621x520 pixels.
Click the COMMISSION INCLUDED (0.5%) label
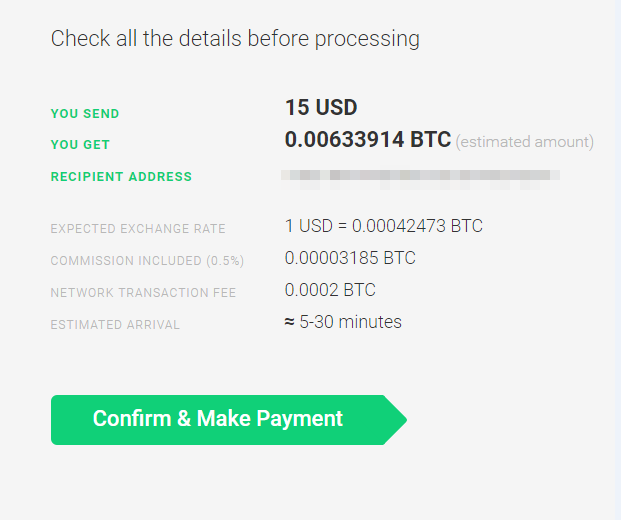[x=147, y=261]
